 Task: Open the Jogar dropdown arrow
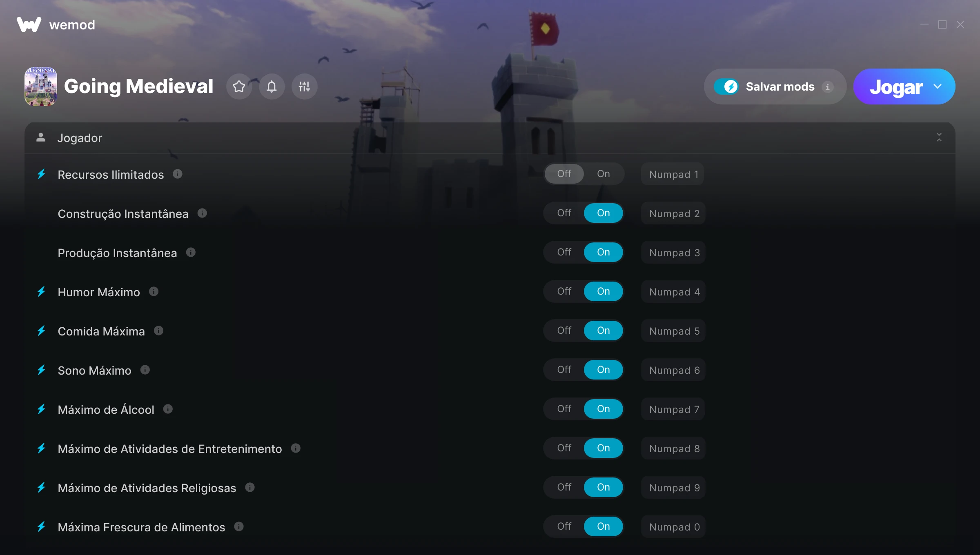pos(938,87)
